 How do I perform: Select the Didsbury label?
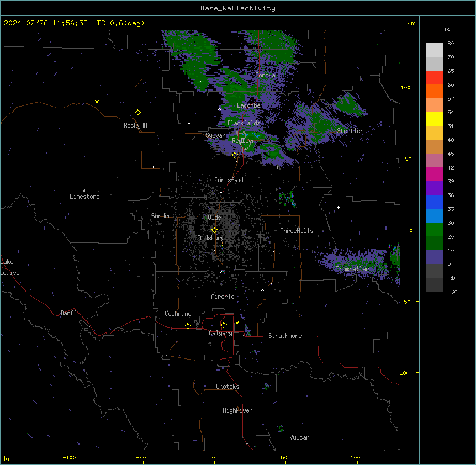pyautogui.click(x=211, y=238)
